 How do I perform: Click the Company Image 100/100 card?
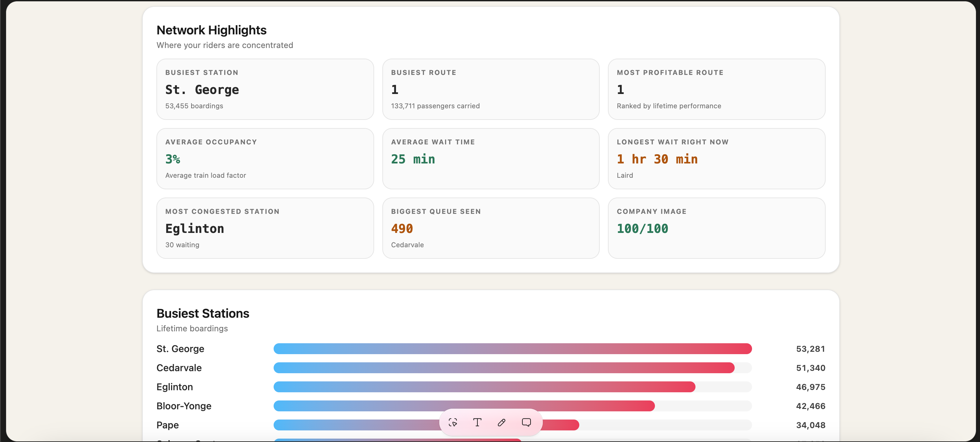click(716, 228)
